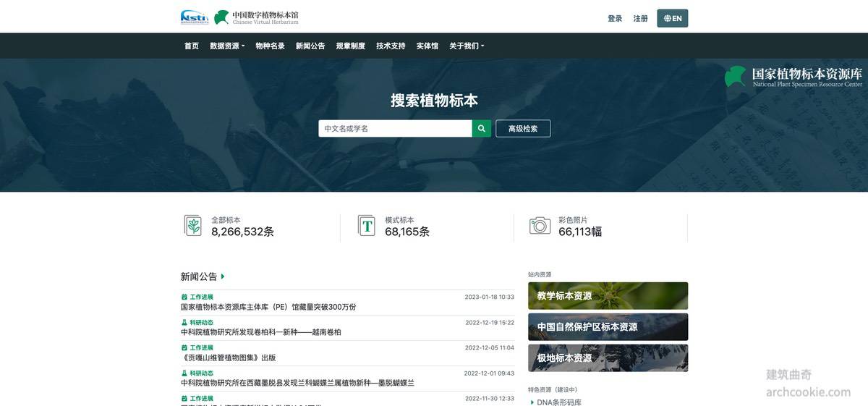
Task: Open news about PE馆藏量突破300万份
Action: tap(268, 307)
